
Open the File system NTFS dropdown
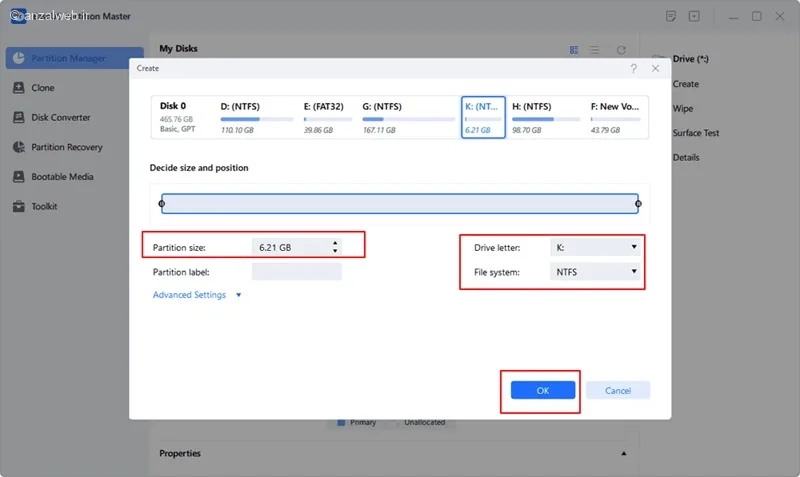(595, 272)
